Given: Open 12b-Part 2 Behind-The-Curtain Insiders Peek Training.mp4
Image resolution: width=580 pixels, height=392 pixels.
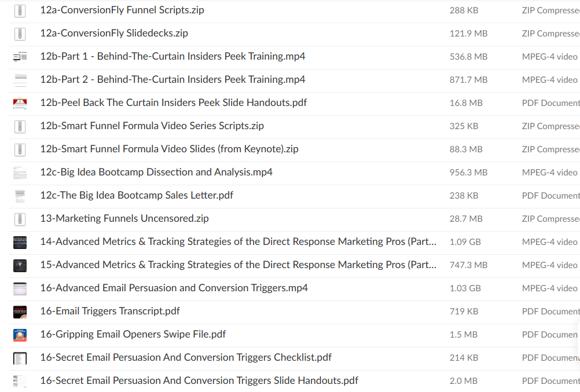Looking at the screenshot, I should coord(172,79).
